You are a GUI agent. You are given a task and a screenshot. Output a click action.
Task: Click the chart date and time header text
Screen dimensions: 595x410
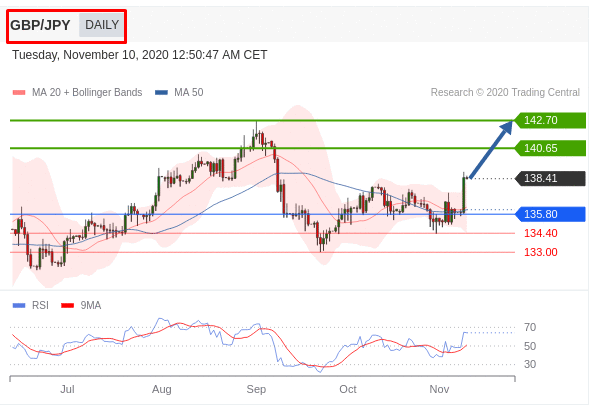coord(140,55)
